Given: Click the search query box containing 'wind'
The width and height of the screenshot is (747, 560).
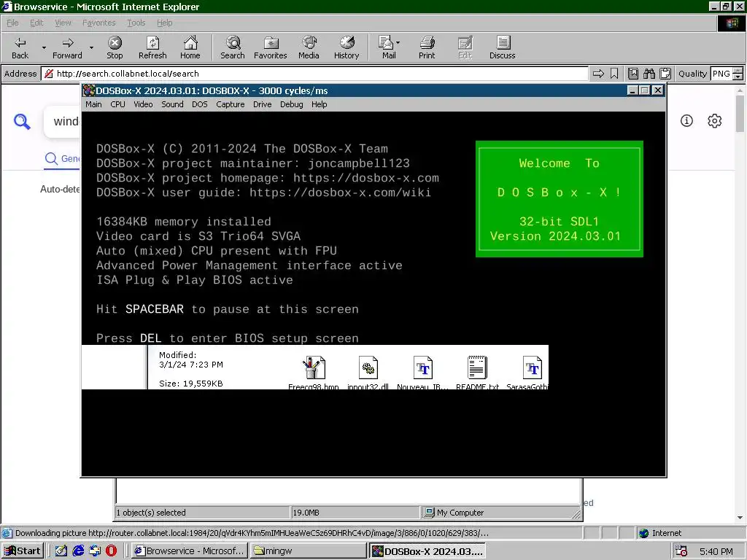Looking at the screenshot, I should (x=63, y=122).
